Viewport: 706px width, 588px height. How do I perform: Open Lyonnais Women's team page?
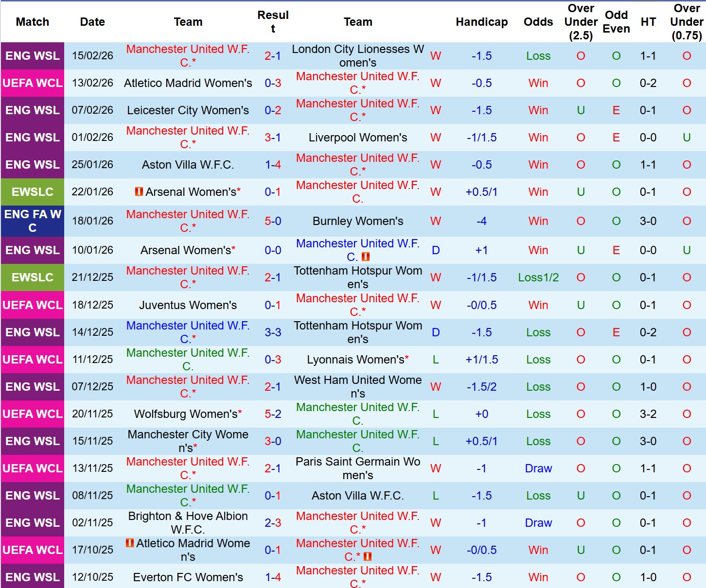coord(355,360)
